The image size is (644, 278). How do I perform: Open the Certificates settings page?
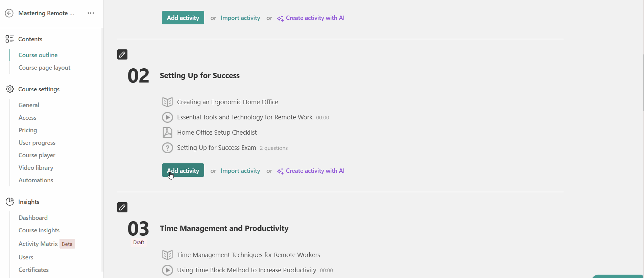pyautogui.click(x=33, y=270)
